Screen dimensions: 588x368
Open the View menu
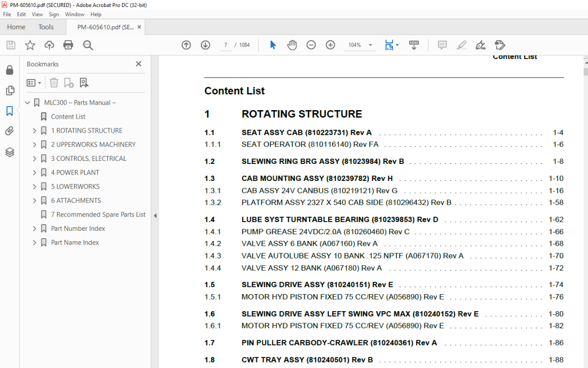coord(37,14)
